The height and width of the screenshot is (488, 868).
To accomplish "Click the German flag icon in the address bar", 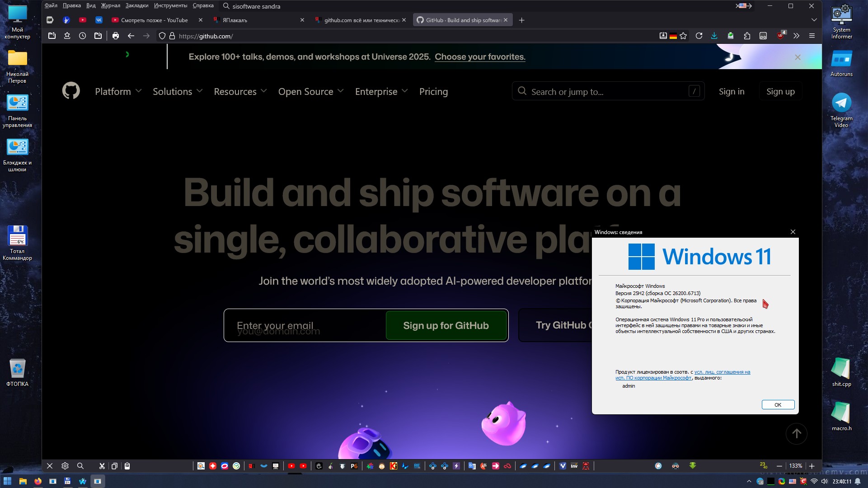I will coord(673,36).
